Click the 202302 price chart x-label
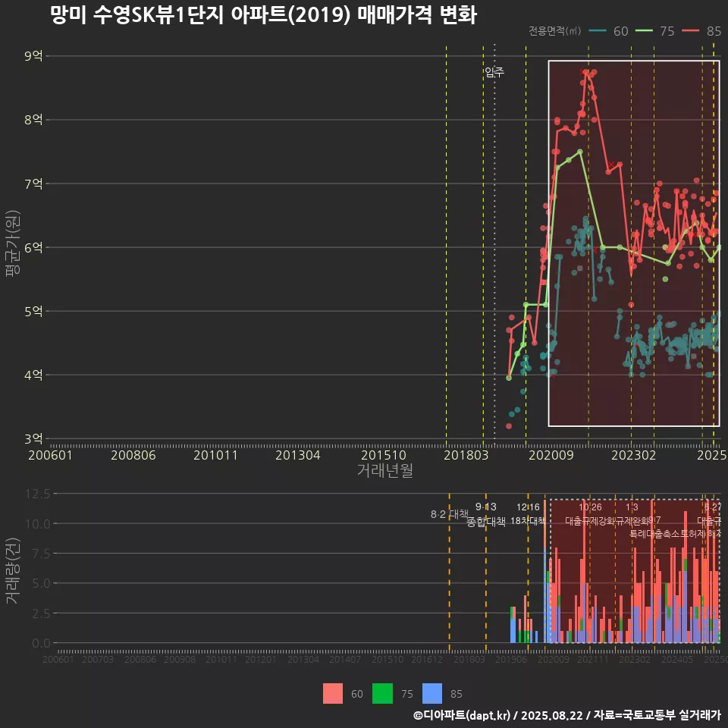The height and width of the screenshot is (728, 728). point(633,455)
